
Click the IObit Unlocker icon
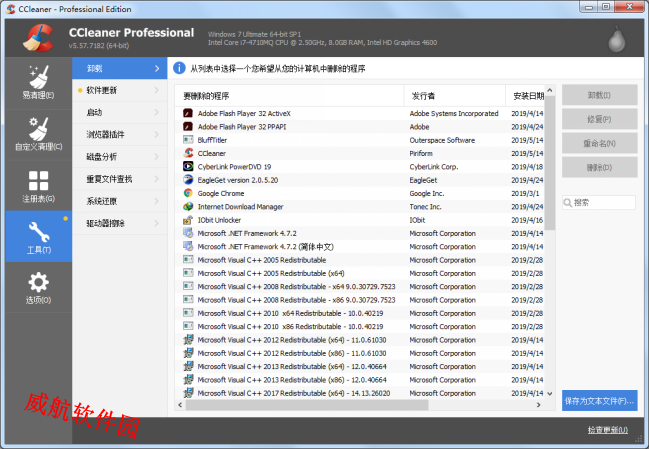tap(188, 220)
